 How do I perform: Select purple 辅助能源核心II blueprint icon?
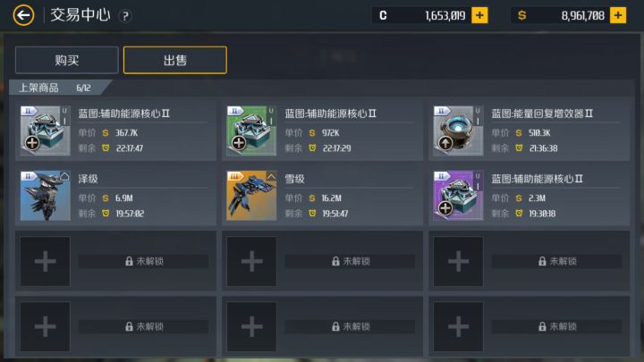pos(458,196)
